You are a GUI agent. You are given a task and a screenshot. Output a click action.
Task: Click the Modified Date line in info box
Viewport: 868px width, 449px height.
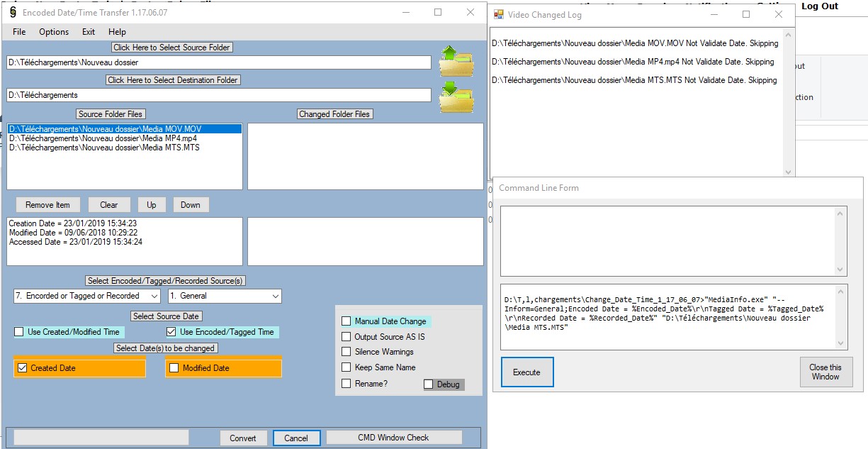(73, 233)
